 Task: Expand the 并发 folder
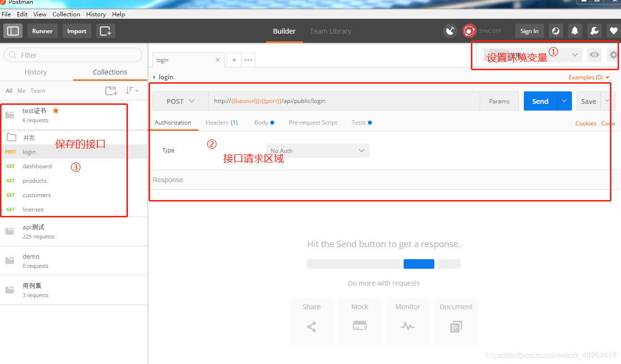click(x=74, y=138)
